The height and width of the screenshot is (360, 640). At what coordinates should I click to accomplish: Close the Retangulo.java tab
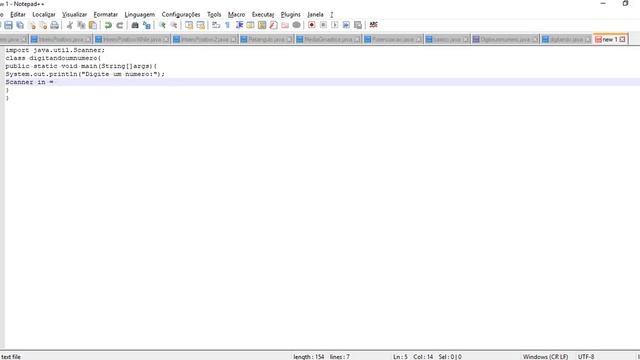point(289,40)
